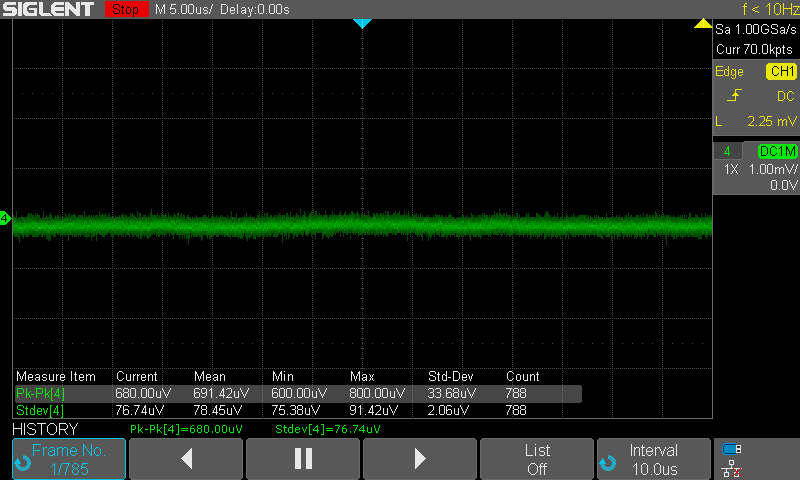
Task: Click the Pk-Pk min value 600.00uV
Action: tap(299, 393)
